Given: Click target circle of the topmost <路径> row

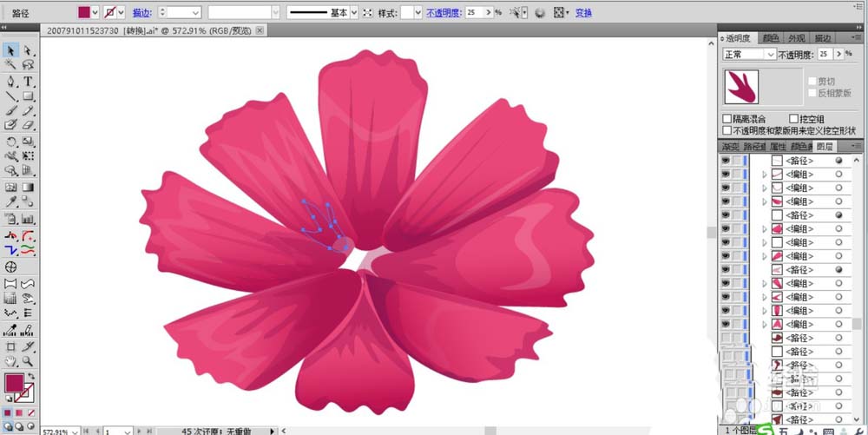Looking at the screenshot, I should [838, 161].
